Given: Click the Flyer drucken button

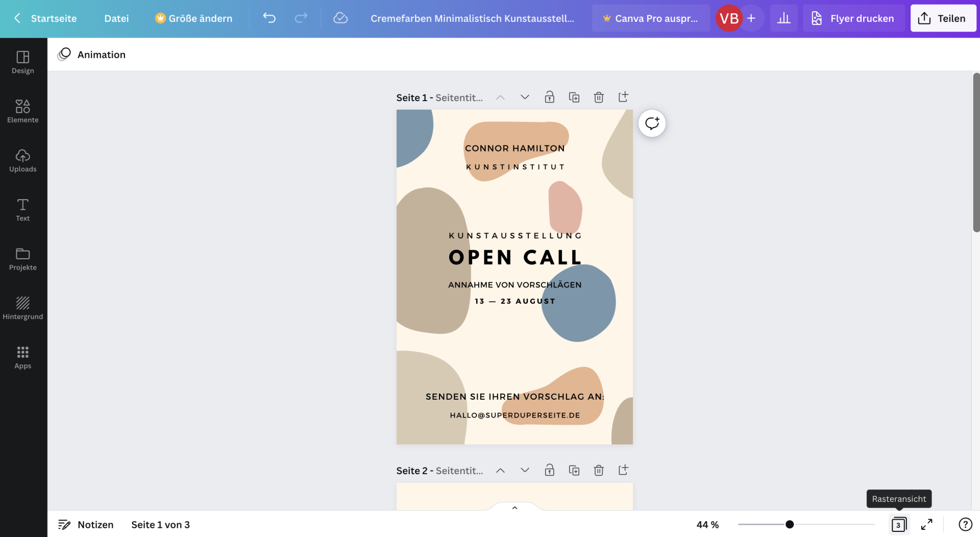Looking at the screenshot, I should [853, 18].
